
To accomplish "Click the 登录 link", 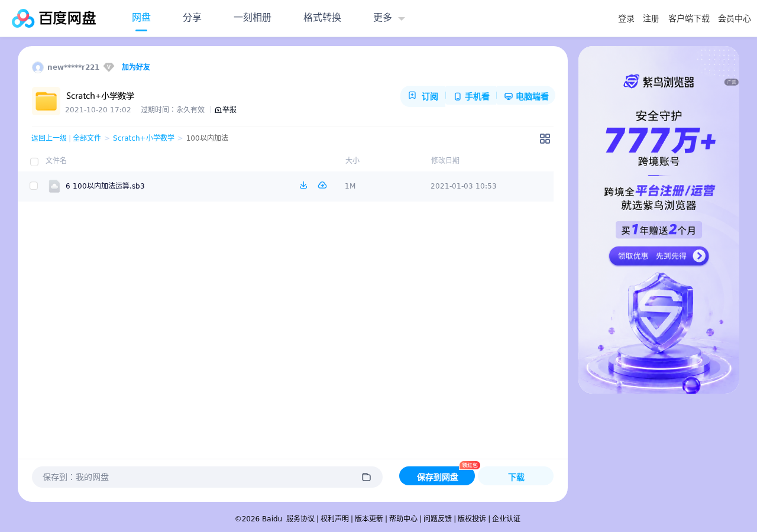I will (626, 18).
